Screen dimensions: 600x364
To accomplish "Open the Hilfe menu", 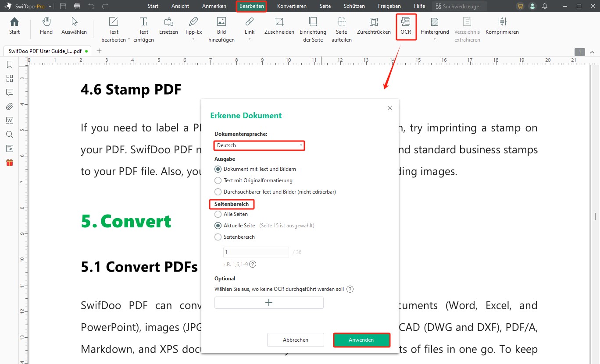I will [x=419, y=6].
